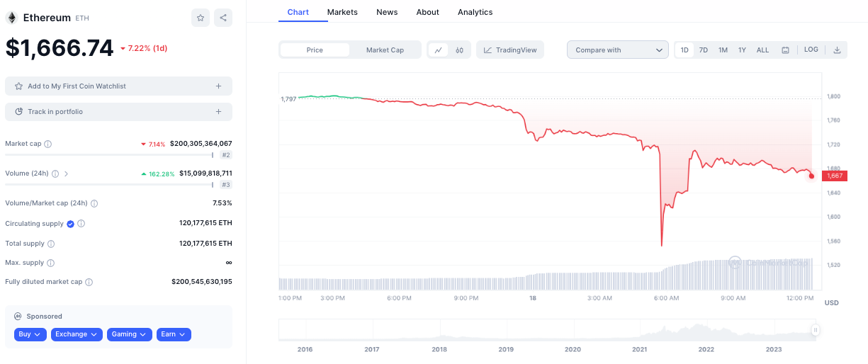868x364 pixels.
Task: Click the Ethereum logo icon
Action: (11, 18)
